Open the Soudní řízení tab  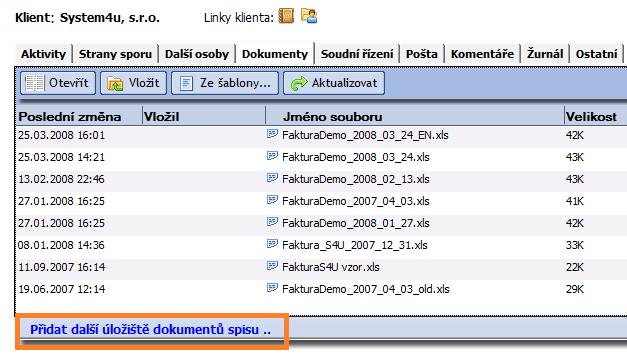[357, 54]
